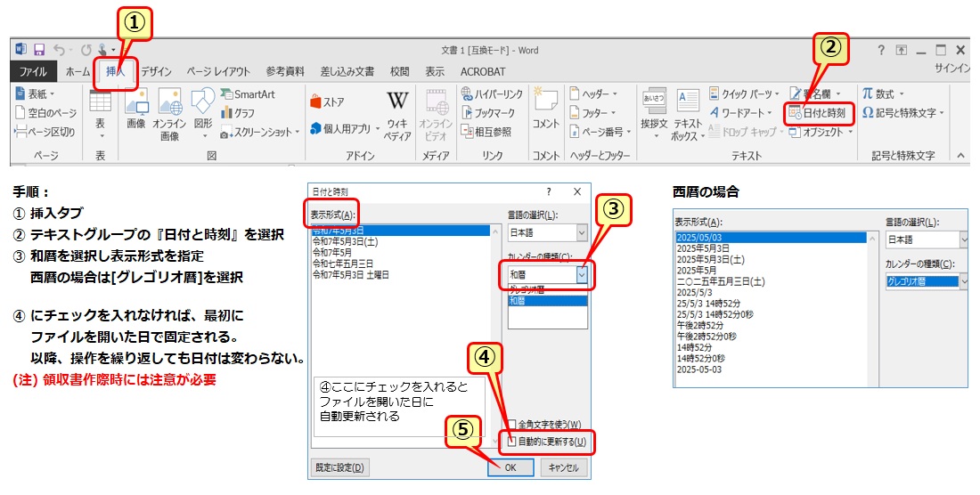
Task: Select 令和7年5月3日(土) format in list
Action: click(x=345, y=241)
